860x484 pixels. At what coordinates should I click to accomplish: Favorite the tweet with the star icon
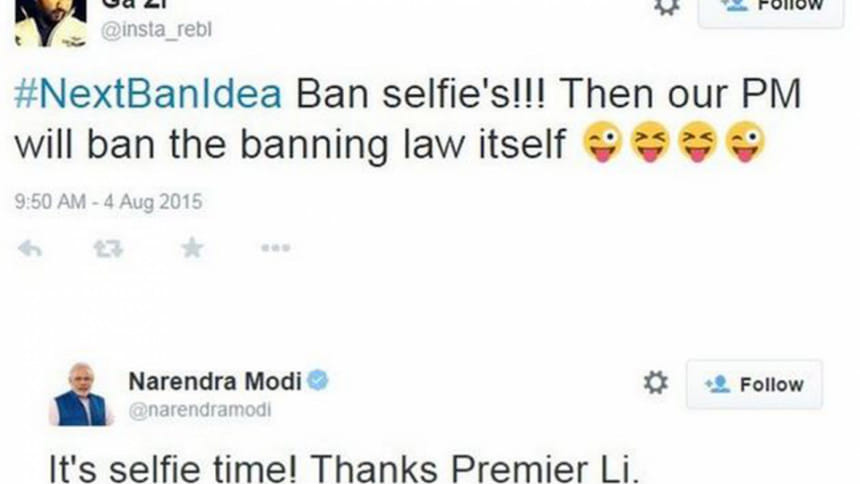point(192,248)
